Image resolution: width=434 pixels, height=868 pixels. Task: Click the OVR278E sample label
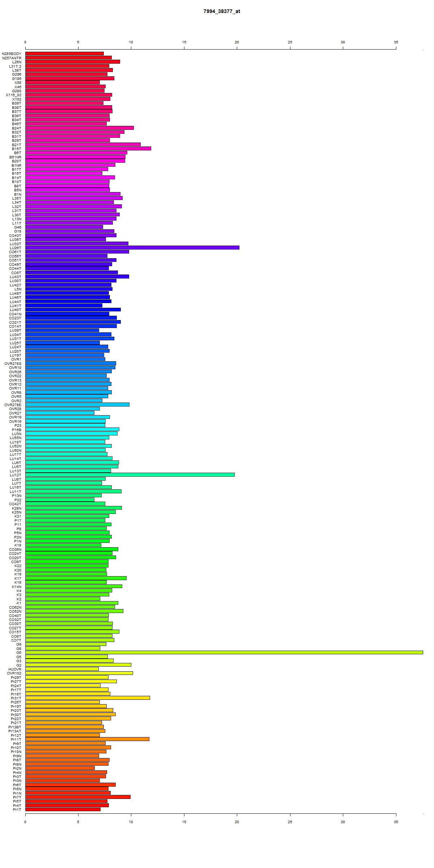[13, 405]
